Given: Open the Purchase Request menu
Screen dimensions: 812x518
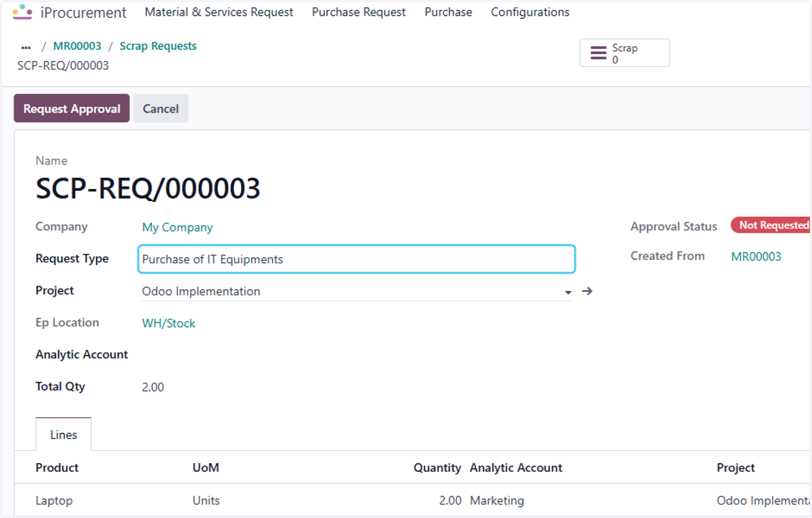Looking at the screenshot, I should [359, 12].
